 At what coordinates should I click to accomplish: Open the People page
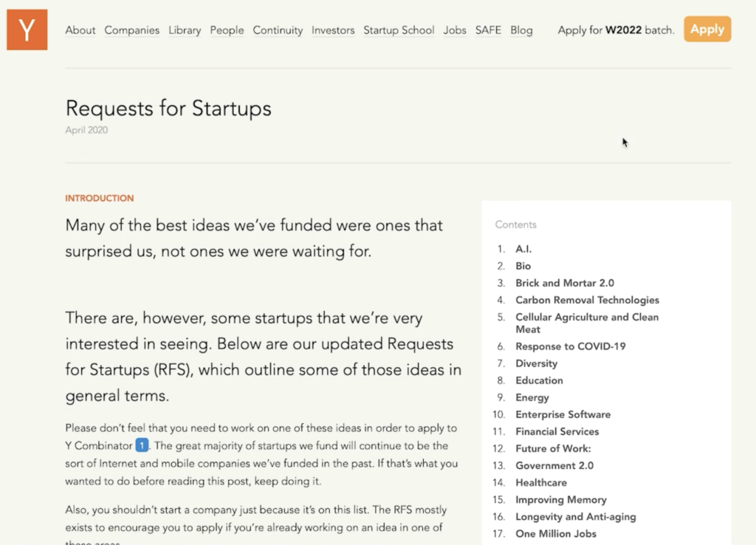click(227, 30)
